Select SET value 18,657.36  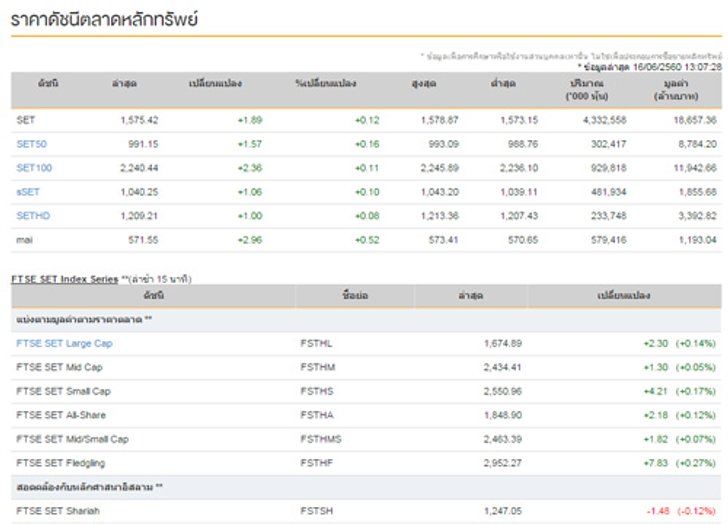[695, 120]
